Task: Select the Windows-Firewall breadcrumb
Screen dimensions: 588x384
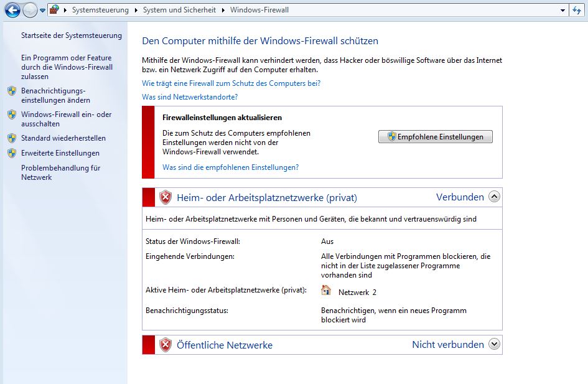Action: [259, 10]
